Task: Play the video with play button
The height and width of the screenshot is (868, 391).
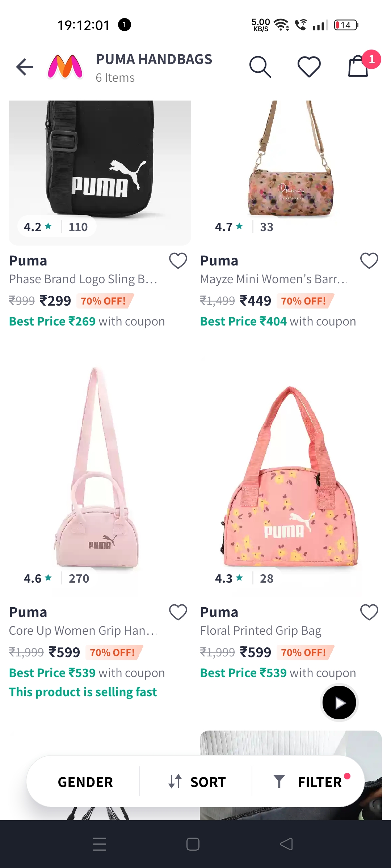Action: pos(339,703)
